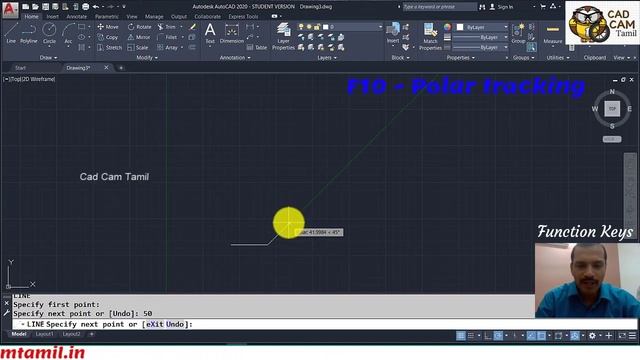This screenshot has height=360, width=640.
Task: Click the Copy tool
Action: [108, 37]
